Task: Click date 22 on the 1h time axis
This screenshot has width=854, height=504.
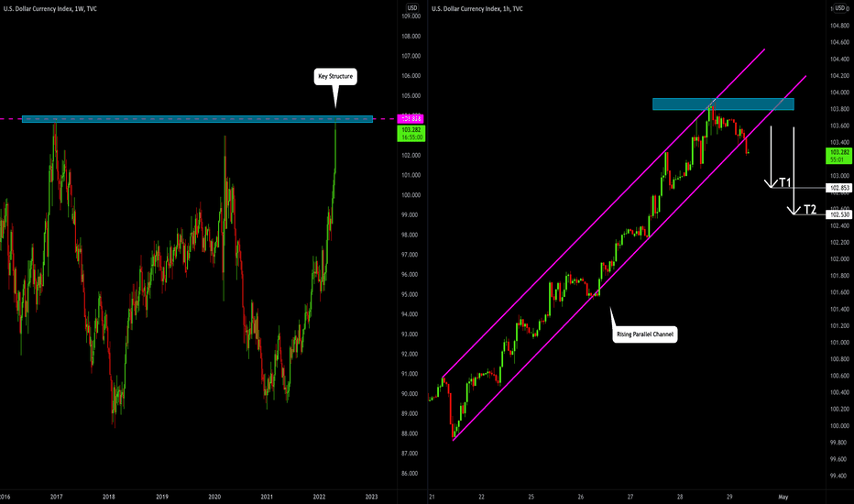Action: point(481,497)
